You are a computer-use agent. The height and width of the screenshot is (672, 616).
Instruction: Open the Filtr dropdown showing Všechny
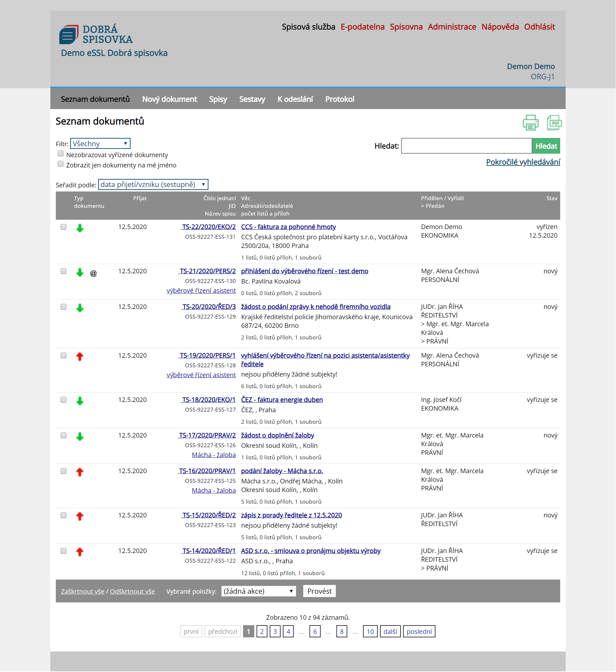[x=100, y=144]
